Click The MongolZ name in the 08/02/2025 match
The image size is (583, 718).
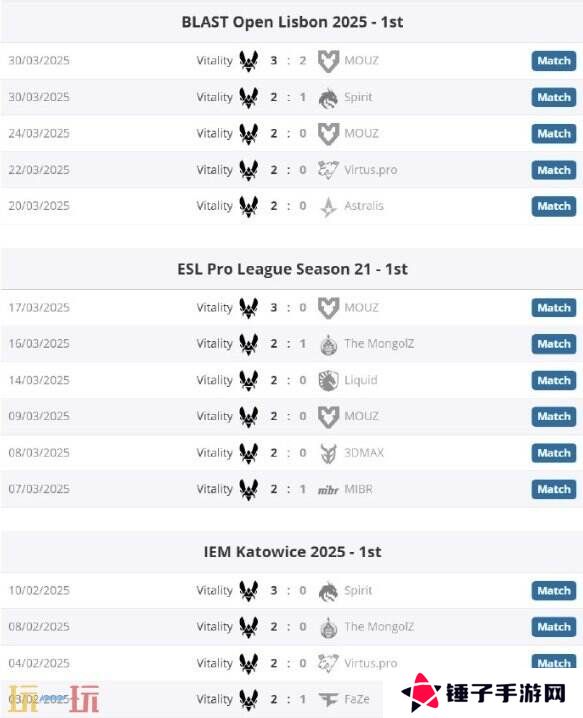point(379,627)
